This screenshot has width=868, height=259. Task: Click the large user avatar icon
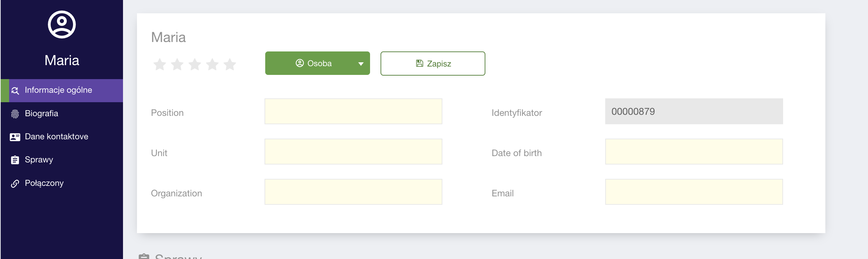coord(62,24)
